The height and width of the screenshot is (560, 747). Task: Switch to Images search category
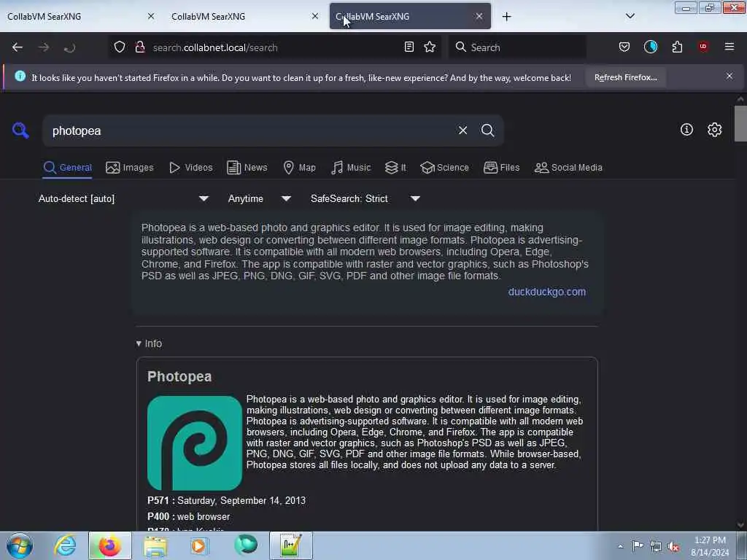[130, 167]
